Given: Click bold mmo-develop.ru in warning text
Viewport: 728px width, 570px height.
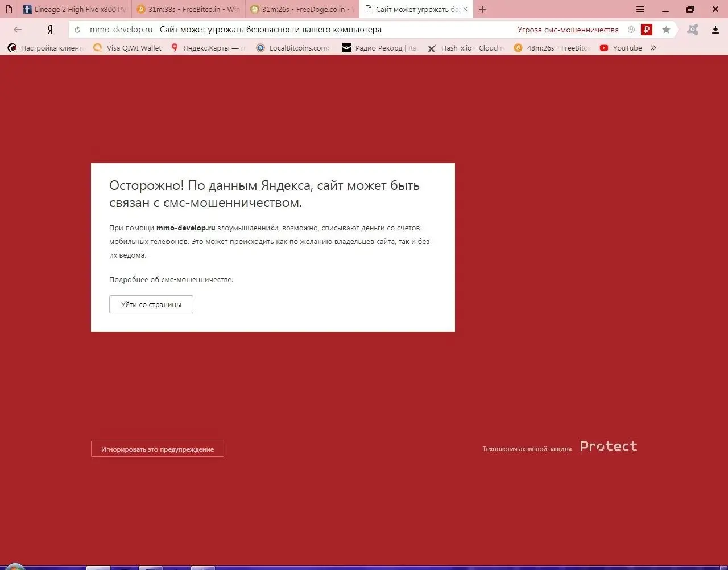Looking at the screenshot, I should coord(186,228).
